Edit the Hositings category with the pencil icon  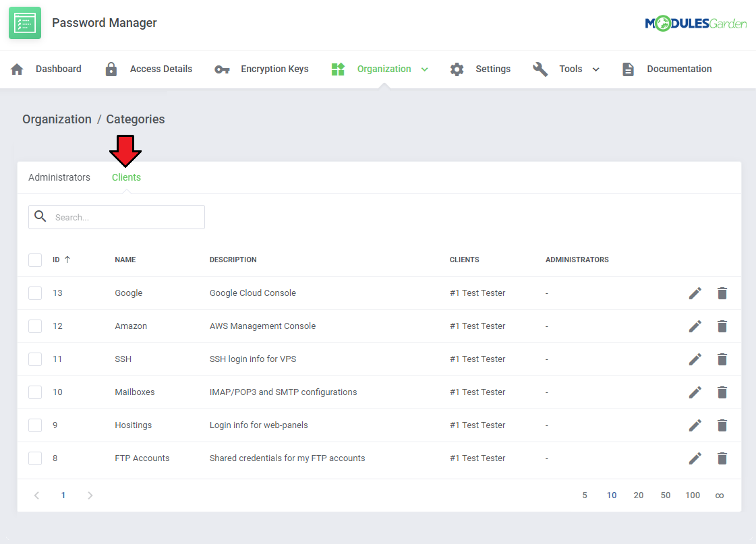pos(695,425)
